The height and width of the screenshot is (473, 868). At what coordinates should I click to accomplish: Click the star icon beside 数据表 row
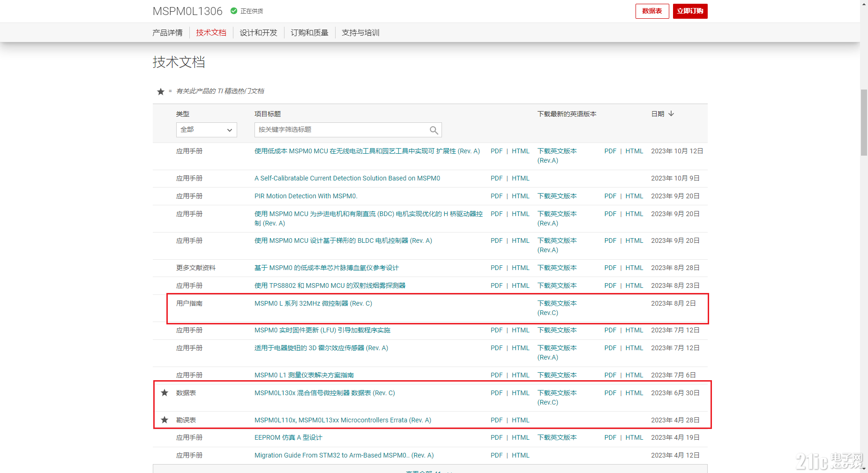pyautogui.click(x=165, y=393)
